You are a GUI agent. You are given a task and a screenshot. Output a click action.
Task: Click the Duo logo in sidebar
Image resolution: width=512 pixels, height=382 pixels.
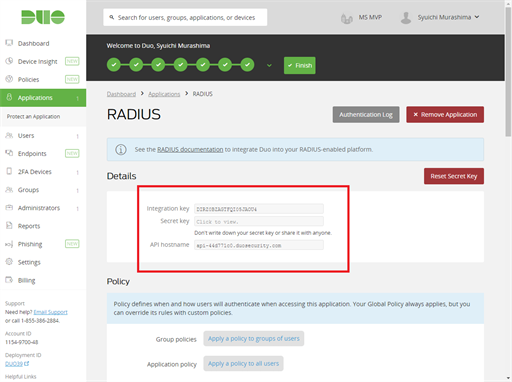pos(43,17)
